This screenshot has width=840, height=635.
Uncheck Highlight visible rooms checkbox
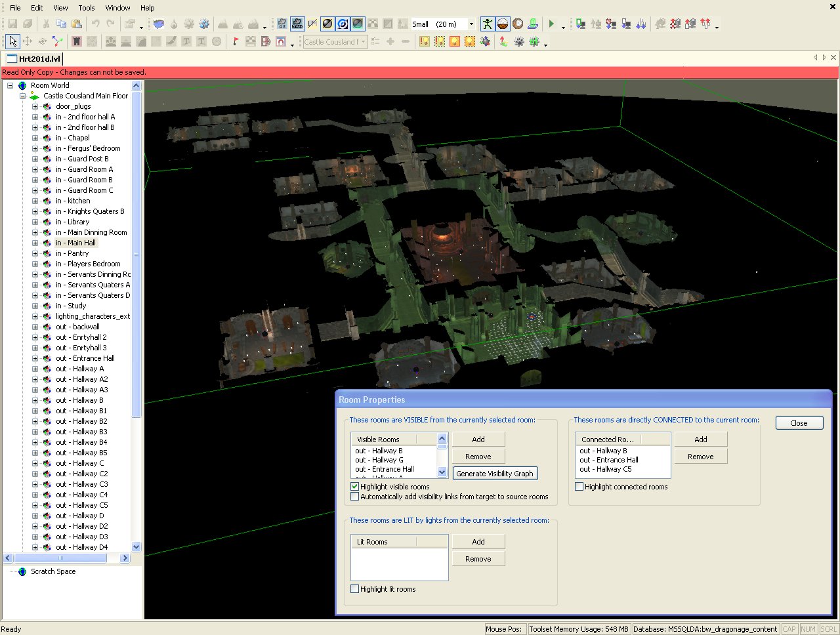click(x=355, y=487)
